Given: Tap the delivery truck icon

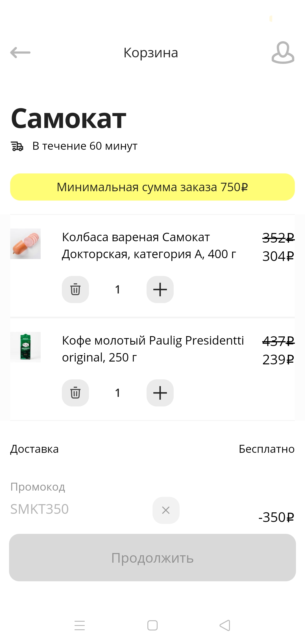Looking at the screenshot, I should (17, 146).
